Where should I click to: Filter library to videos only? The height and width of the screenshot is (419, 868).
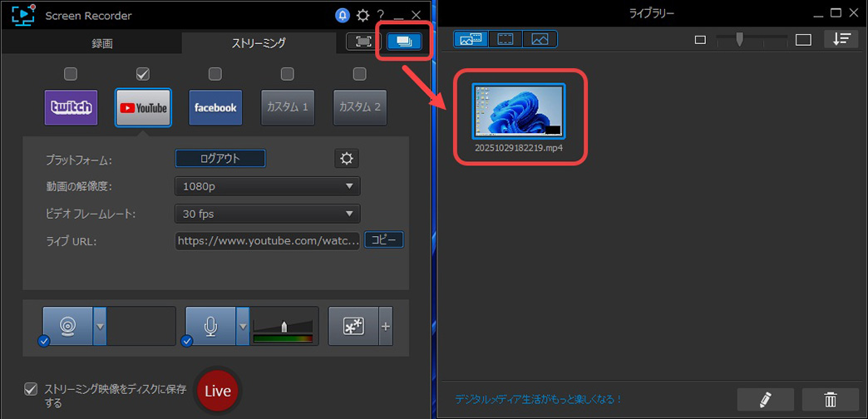[506, 39]
